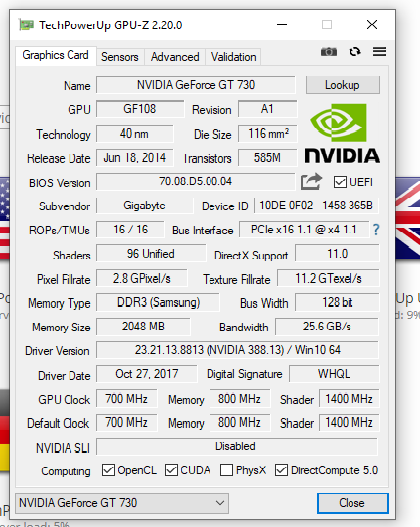420x527 pixels.
Task: Switch to the Sensors tab
Action: coord(120,57)
